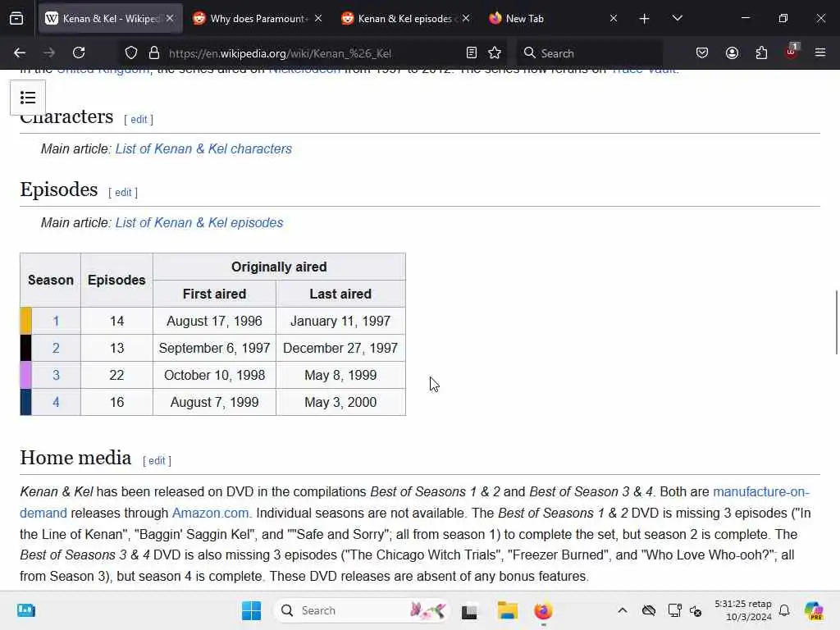Screen dimensions: 840x630
Task: Click the 22 episodes cell
Action: (116, 375)
